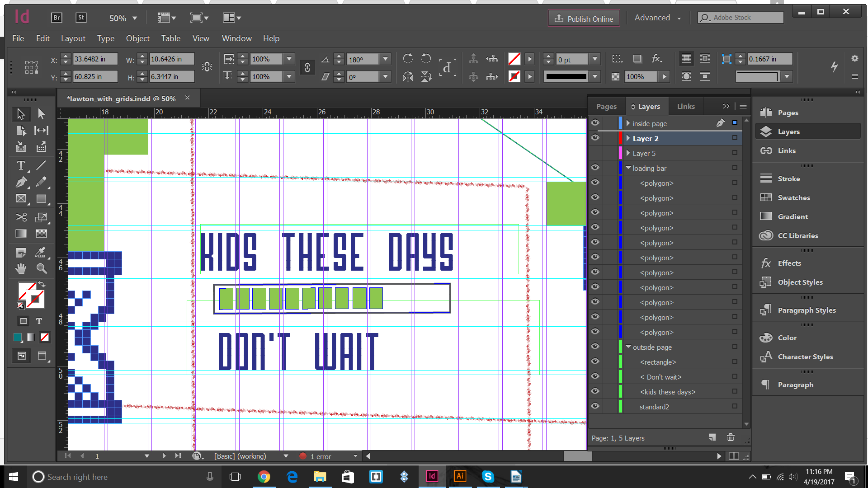The width and height of the screenshot is (868, 488).
Task: Toggle visibility of the 'outside page' layer
Action: tap(595, 347)
